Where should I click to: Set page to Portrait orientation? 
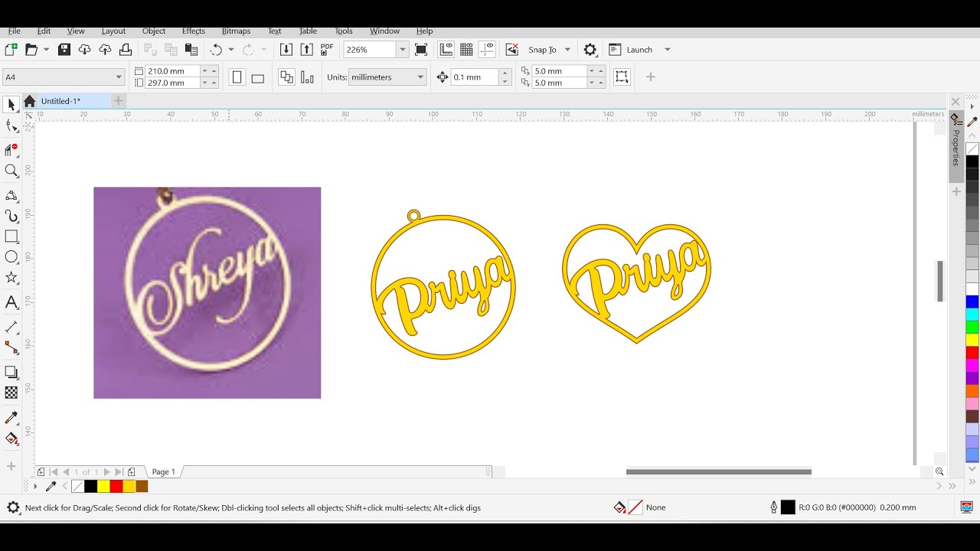coord(237,77)
